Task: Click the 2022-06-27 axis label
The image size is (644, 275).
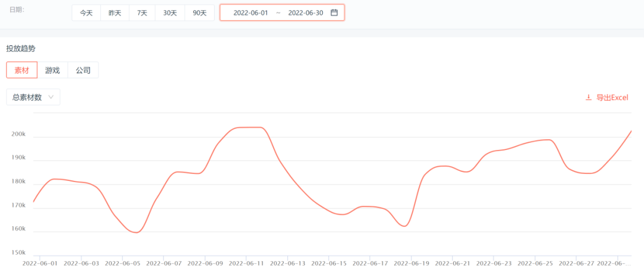Action: pos(575,263)
